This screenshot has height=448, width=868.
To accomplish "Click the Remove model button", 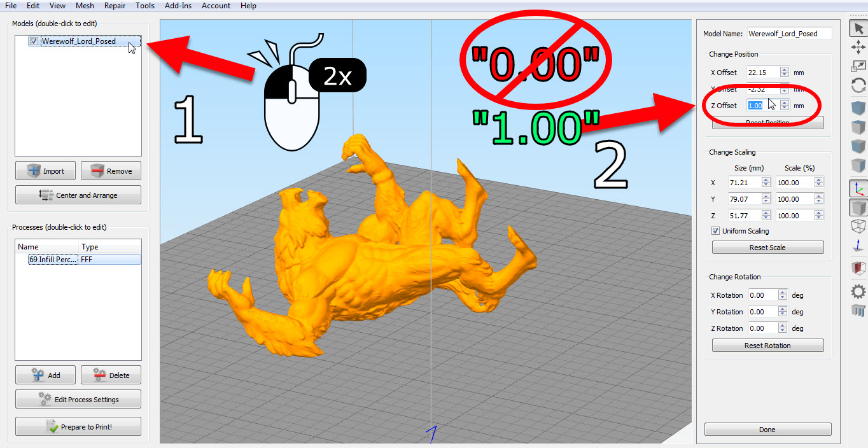I will (x=111, y=171).
